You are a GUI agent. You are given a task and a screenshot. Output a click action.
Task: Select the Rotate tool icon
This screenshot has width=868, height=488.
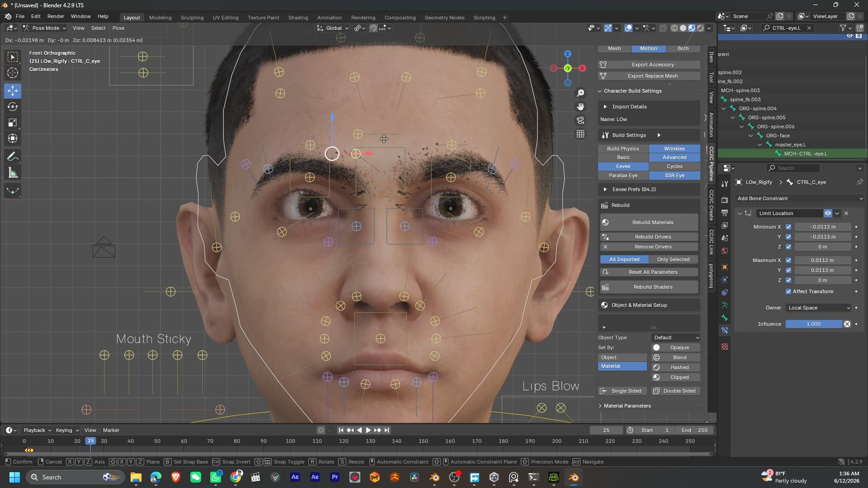13,107
